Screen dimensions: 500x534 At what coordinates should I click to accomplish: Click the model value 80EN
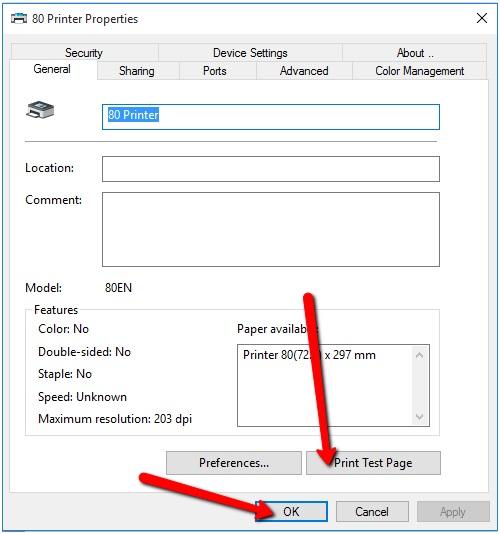tap(118, 288)
